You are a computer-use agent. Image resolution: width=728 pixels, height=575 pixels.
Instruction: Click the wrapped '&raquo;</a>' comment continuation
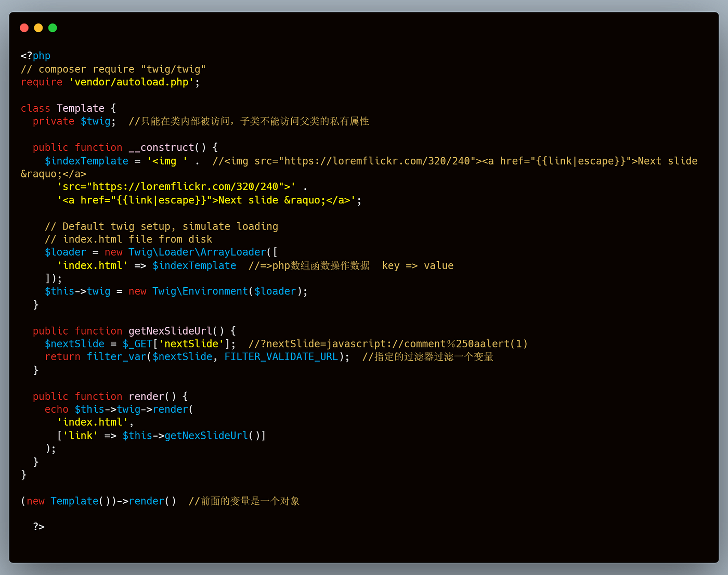pos(54,174)
